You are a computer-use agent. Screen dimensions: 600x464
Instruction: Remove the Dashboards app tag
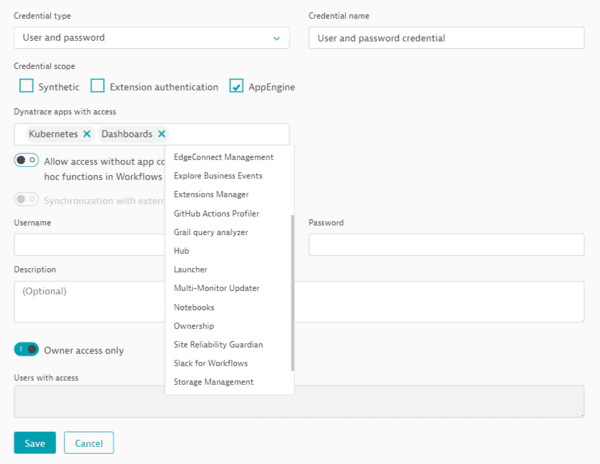coord(161,134)
